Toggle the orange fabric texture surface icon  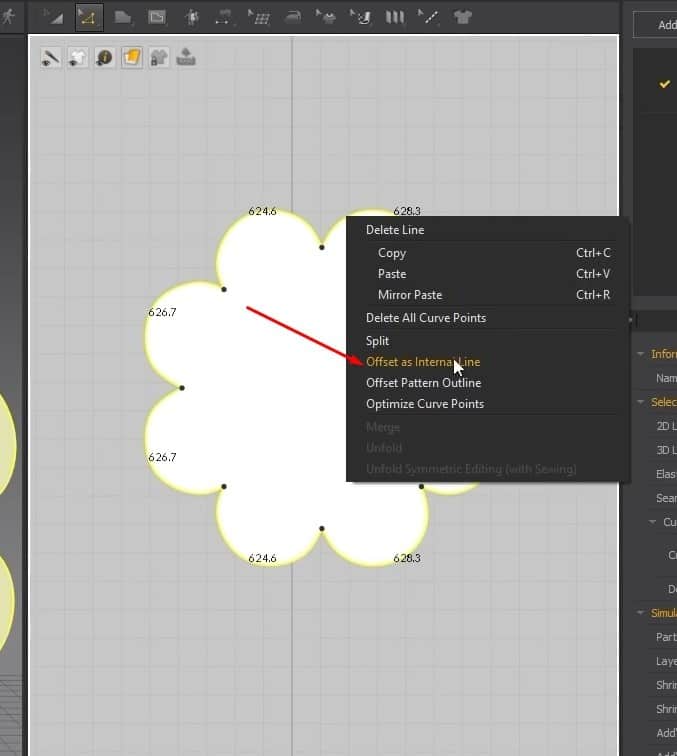click(132, 58)
